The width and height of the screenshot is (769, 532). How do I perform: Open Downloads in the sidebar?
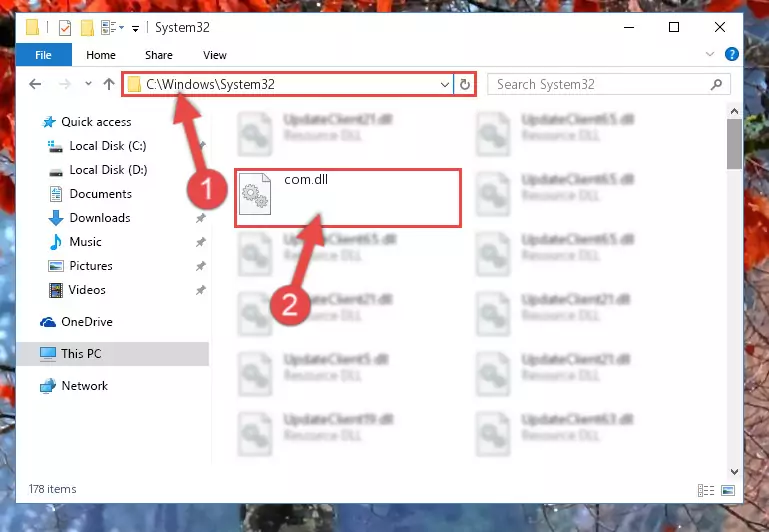coord(100,218)
